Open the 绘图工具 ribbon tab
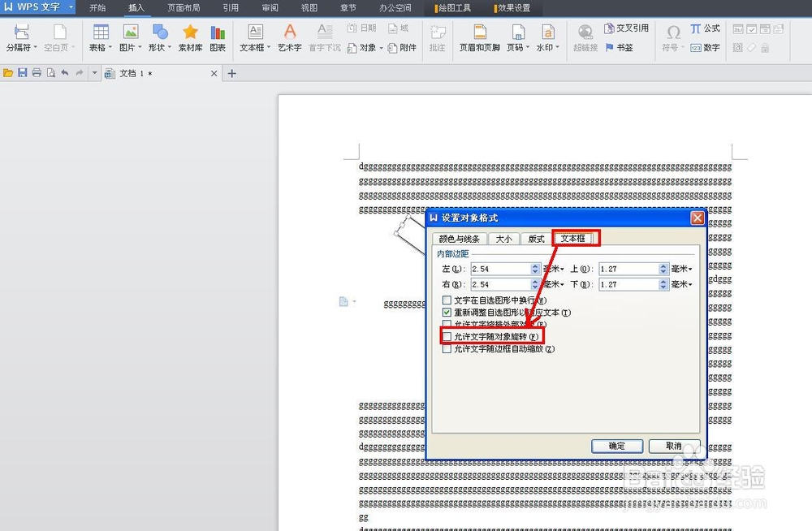812x531 pixels. [453, 8]
